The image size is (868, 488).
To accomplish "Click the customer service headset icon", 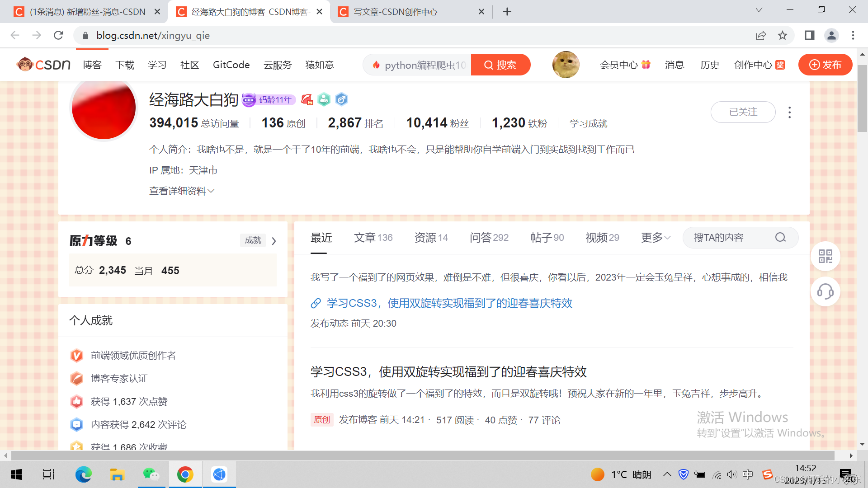I will [x=826, y=292].
